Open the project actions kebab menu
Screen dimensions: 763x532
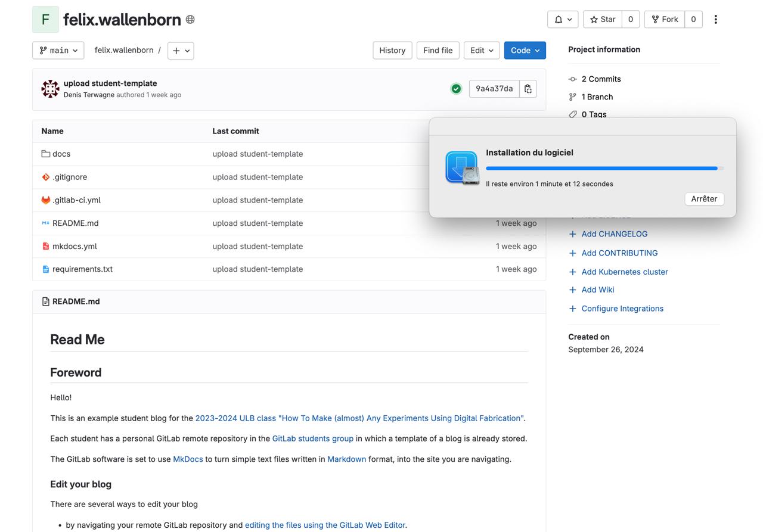pos(715,19)
